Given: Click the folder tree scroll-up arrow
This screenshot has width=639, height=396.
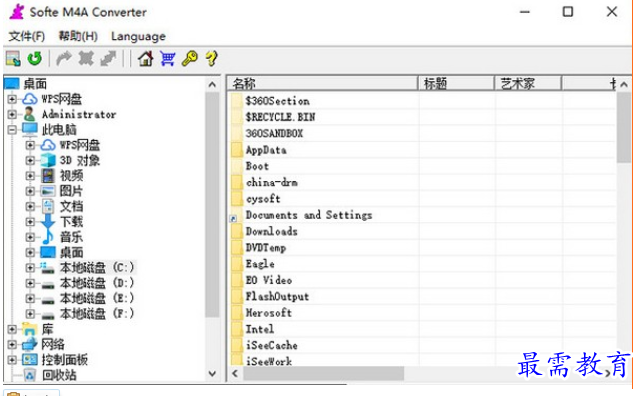Looking at the screenshot, I should 212,84.
